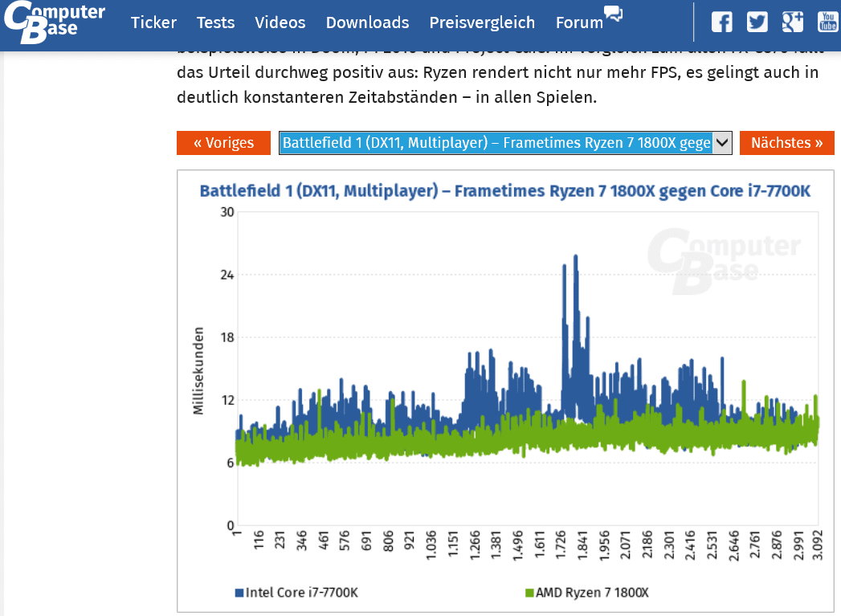
Task: Click the Forum speech bubble icon
Action: click(613, 14)
